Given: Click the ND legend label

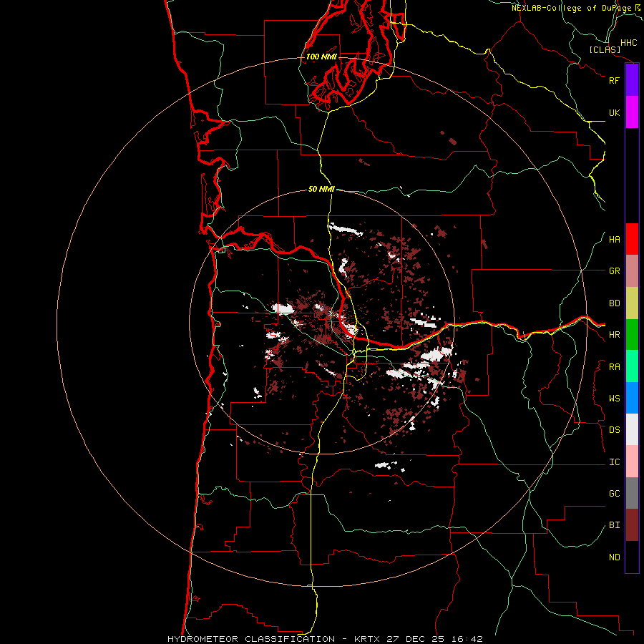Looking at the screenshot, I should 614,557.
